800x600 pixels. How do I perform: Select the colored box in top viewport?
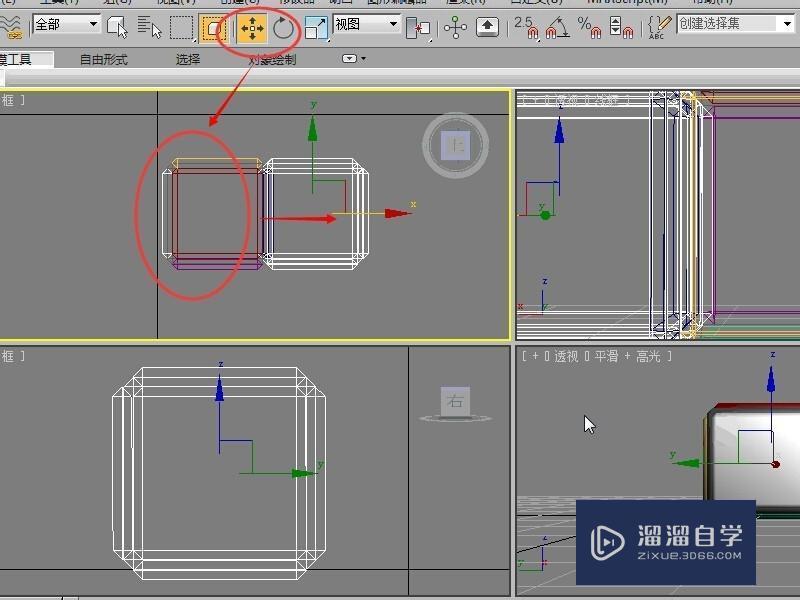(x=215, y=214)
